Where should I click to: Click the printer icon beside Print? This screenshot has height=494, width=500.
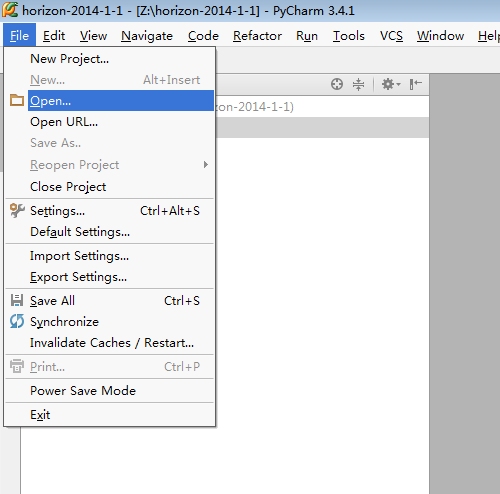tap(17, 366)
